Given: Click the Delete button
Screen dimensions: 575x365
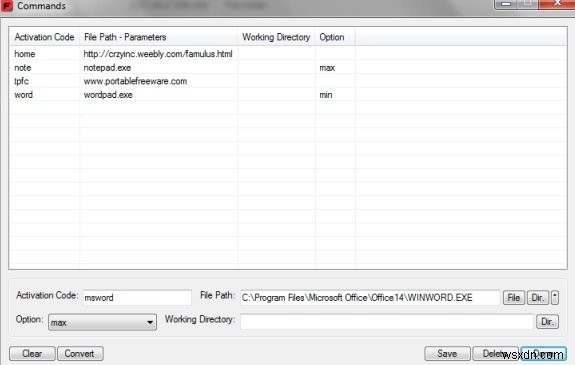Looking at the screenshot, I should [495, 354].
